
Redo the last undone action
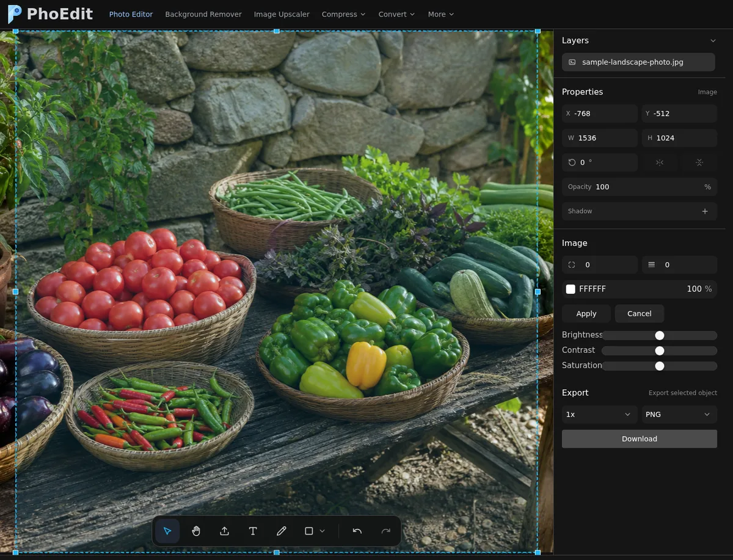(x=385, y=531)
